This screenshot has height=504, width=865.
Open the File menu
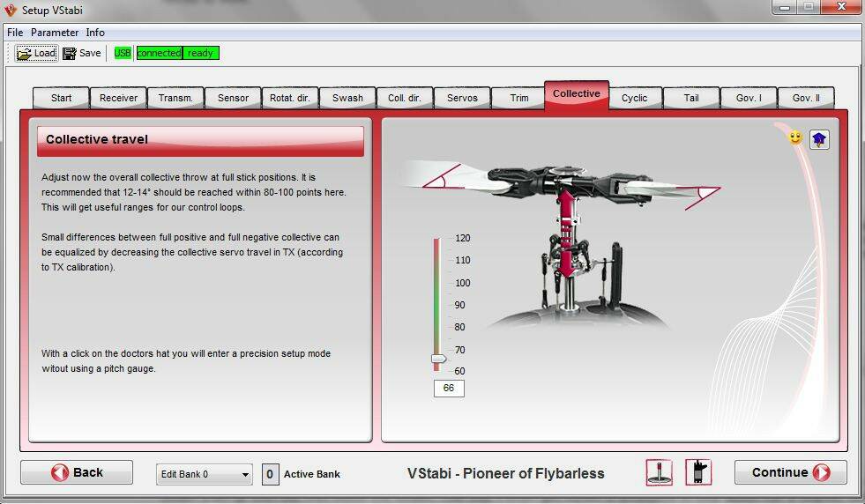tap(15, 33)
